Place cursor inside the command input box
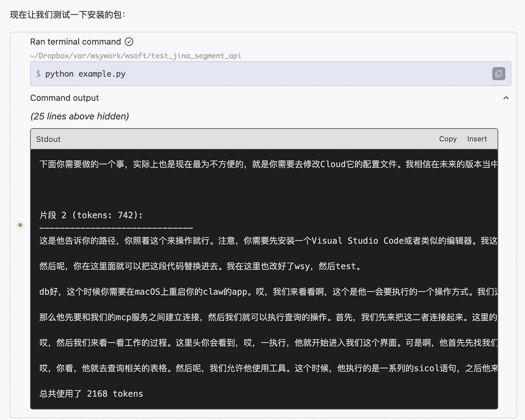The height and width of the screenshot is (420, 525). tap(252, 73)
